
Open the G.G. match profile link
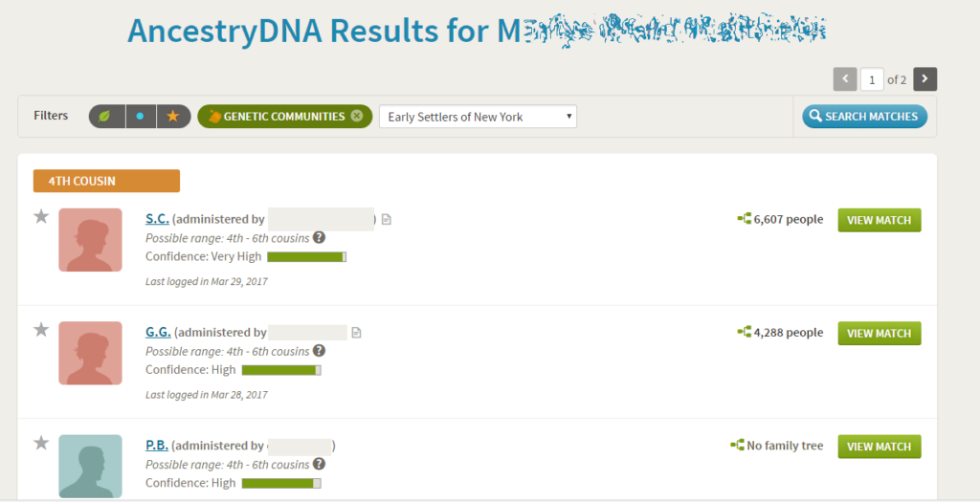(x=158, y=332)
